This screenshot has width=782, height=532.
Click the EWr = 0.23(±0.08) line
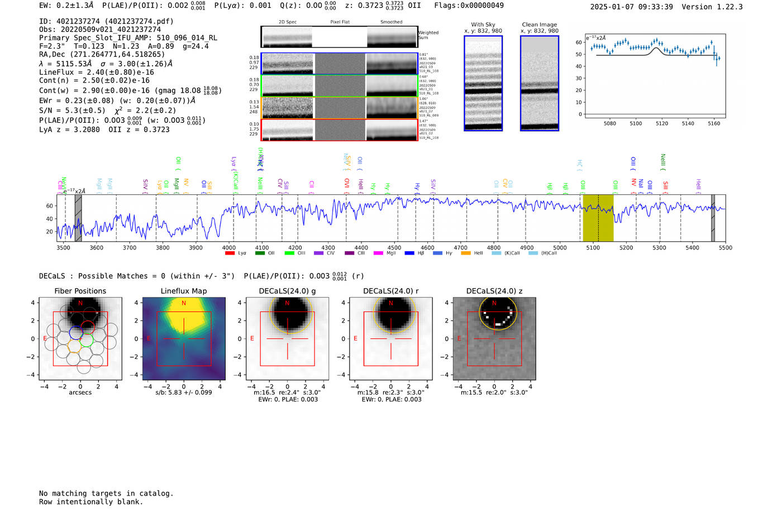117,100
